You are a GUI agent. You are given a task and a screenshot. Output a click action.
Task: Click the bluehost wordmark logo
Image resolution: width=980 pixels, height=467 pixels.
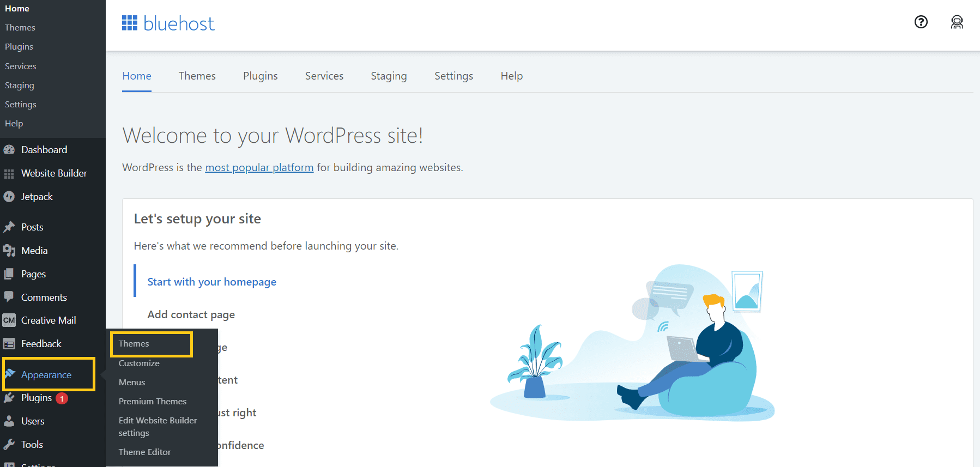[179, 23]
